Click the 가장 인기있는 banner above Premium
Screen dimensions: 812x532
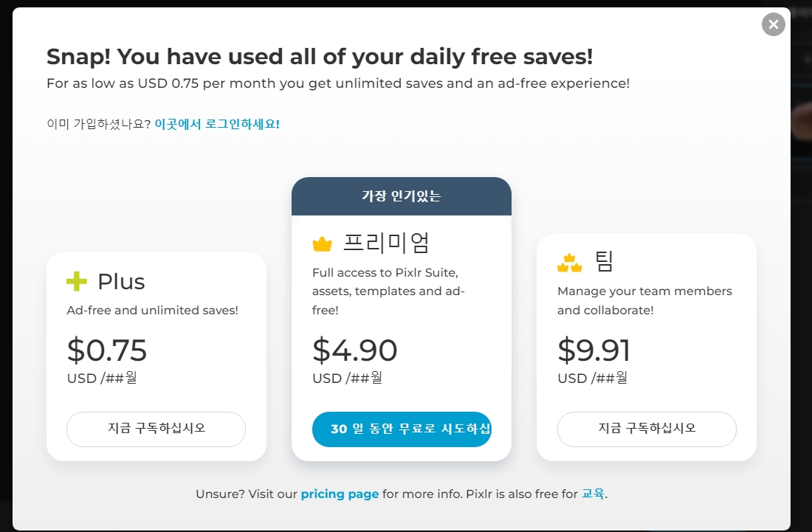click(x=402, y=196)
